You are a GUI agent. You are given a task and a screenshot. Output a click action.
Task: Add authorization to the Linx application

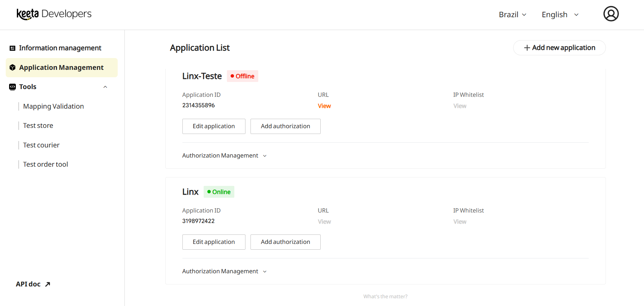click(x=285, y=242)
